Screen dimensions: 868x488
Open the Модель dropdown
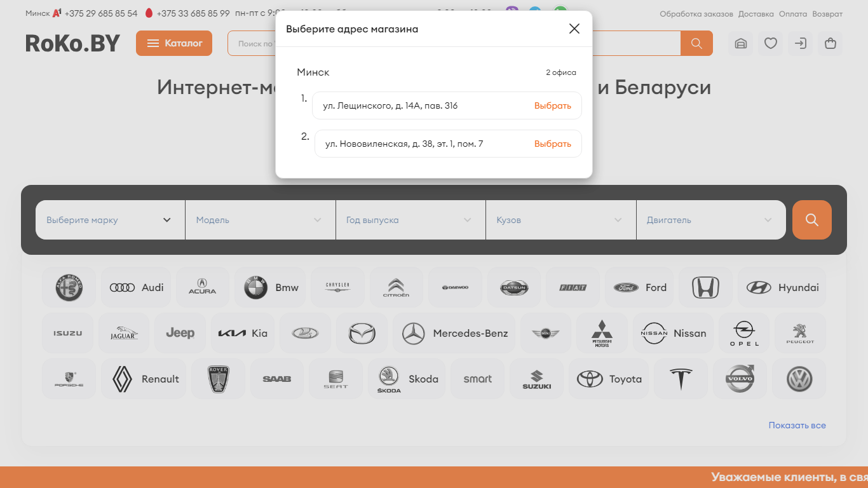(x=261, y=220)
